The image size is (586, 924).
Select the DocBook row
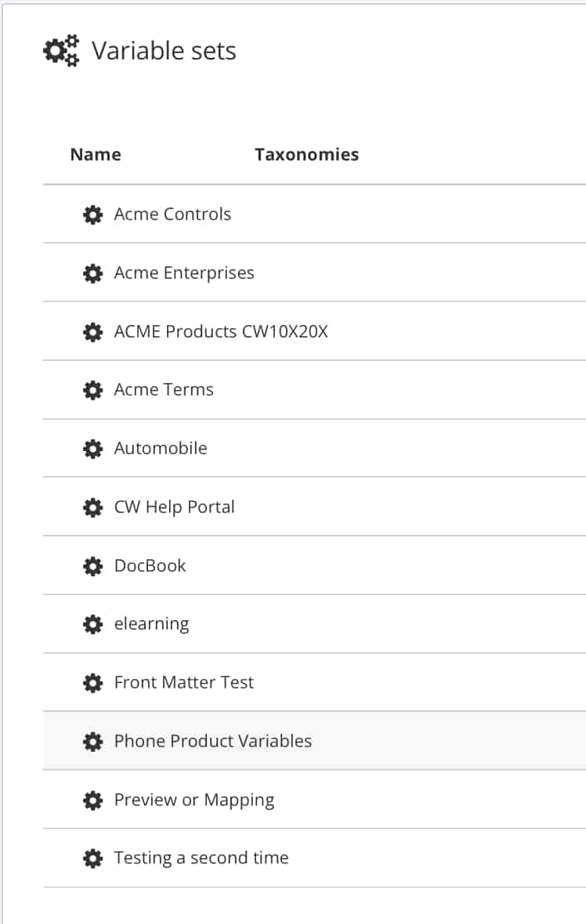pyautogui.click(x=150, y=565)
